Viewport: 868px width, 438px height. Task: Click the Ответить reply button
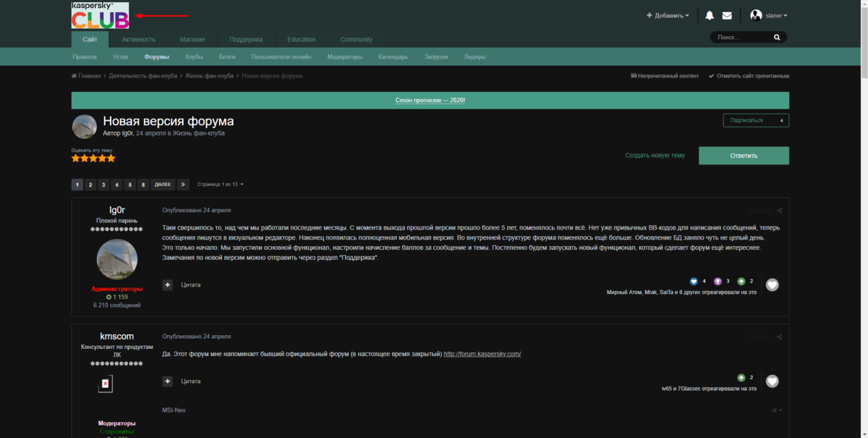point(744,156)
